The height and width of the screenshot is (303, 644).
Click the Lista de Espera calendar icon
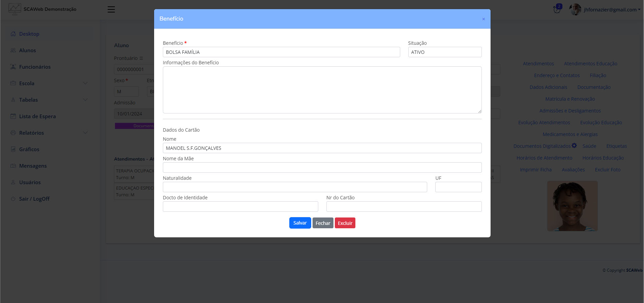tap(13, 116)
